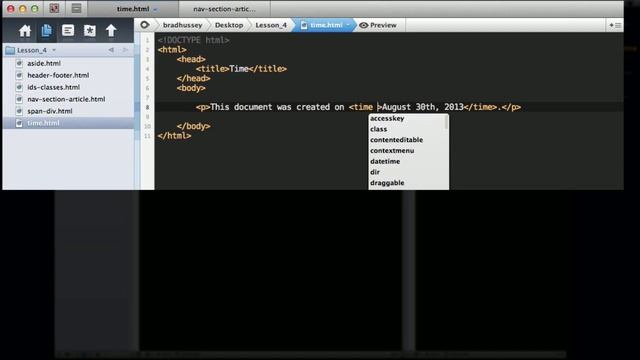Click the header-footer.html file icon

pos(19,75)
